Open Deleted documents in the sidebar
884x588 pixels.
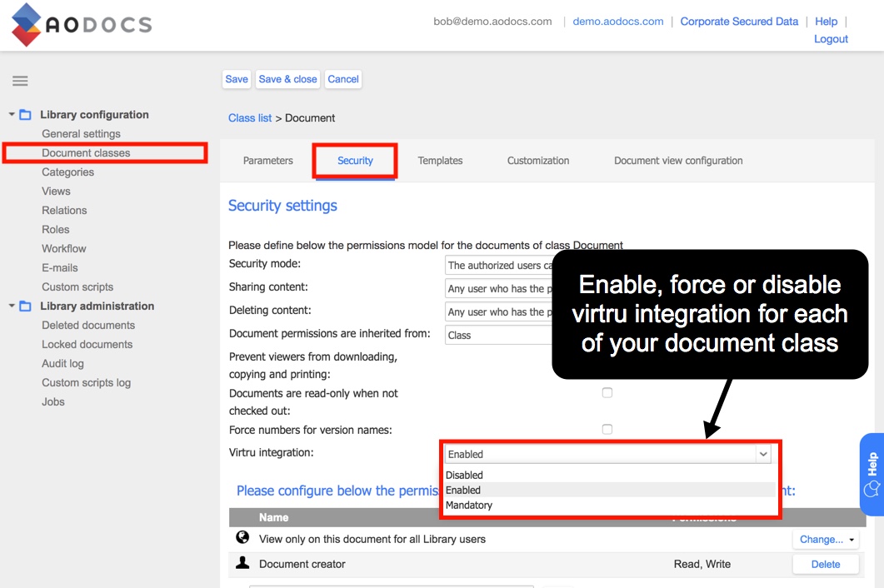point(88,326)
